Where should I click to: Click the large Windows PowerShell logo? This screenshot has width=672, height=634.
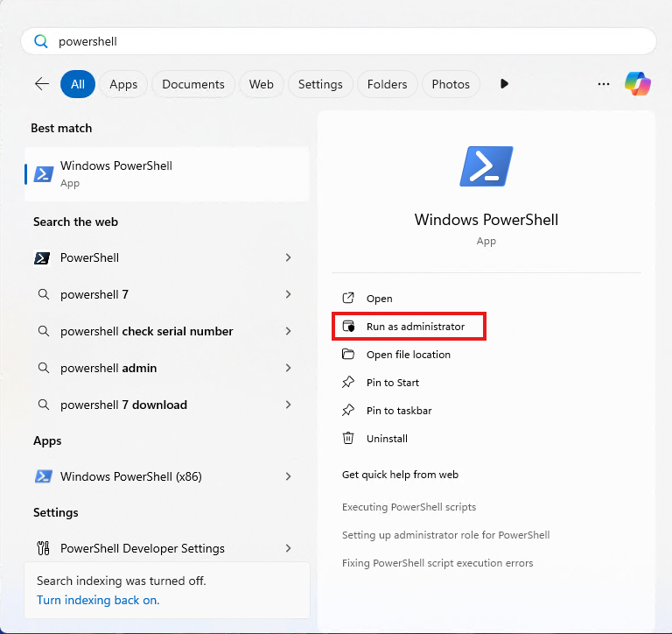click(486, 166)
